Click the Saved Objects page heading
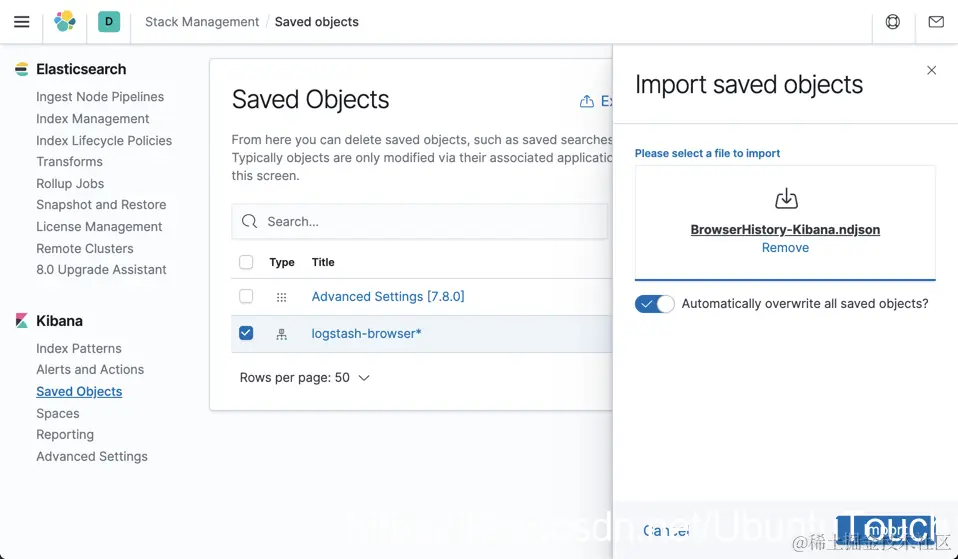 [310, 100]
